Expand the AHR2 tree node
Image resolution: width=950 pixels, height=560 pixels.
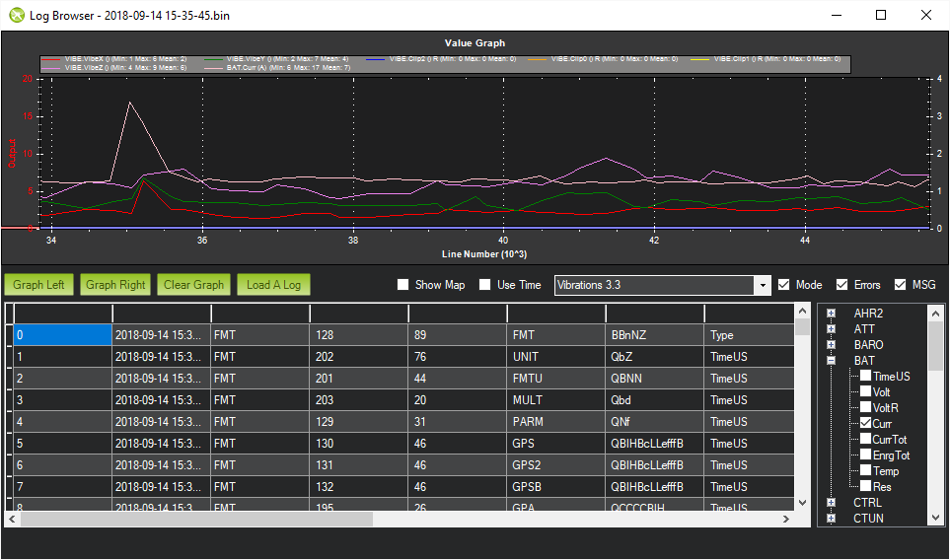click(832, 313)
